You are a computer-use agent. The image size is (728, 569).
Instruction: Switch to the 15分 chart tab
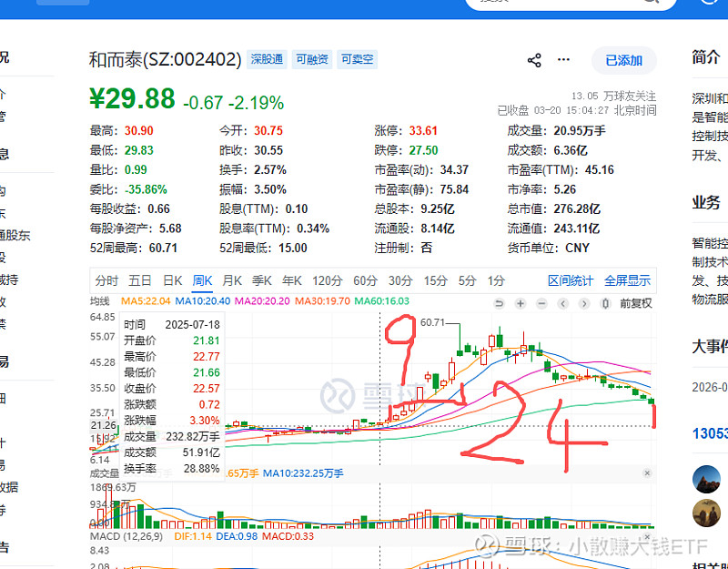tap(435, 280)
